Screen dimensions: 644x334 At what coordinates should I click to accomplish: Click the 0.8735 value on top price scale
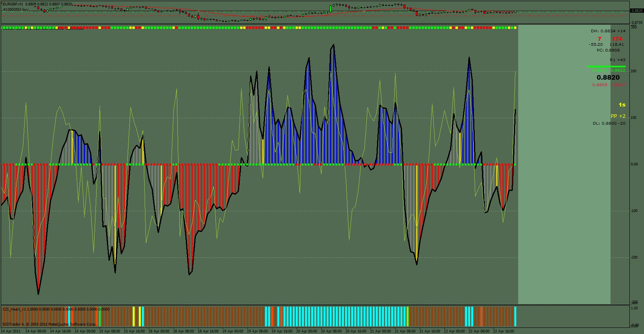pyautogui.click(x=636, y=23)
